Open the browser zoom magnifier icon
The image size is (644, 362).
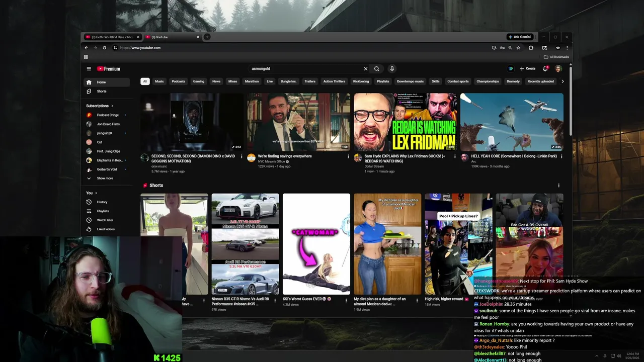[x=510, y=48]
